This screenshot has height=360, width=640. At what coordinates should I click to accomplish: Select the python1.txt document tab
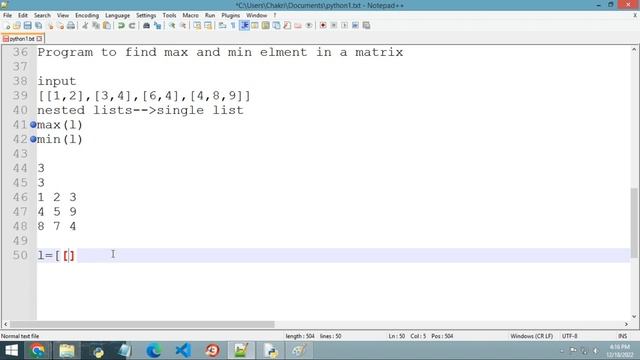point(22,39)
